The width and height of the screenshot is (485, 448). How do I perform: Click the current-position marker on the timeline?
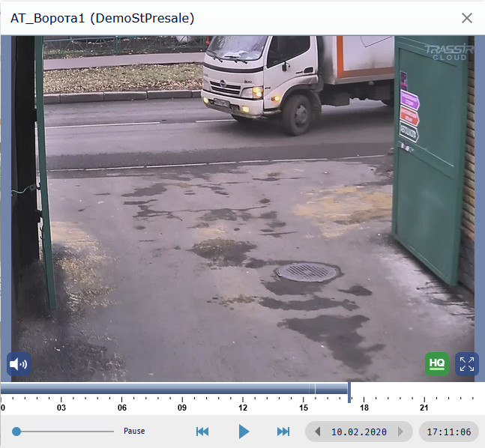(349, 390)
